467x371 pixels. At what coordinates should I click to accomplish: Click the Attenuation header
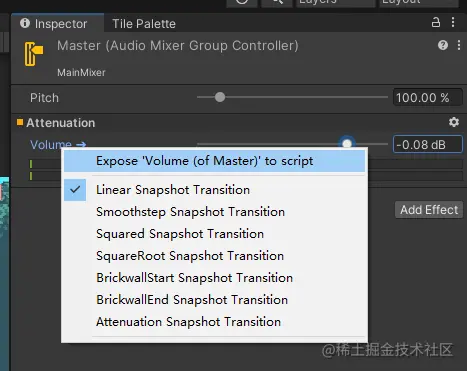click(x=61, y=123)
